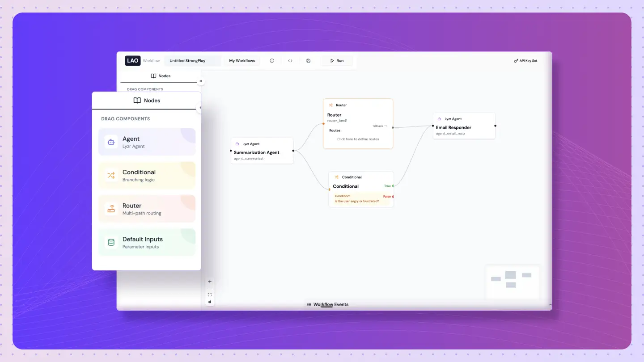The height and width of the screenshot is (362, 644).
Task: Click the LAO logo
Action: (132, 61)
